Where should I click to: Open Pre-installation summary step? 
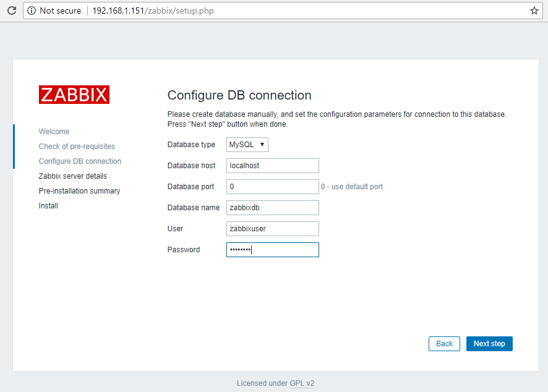point(79,191)
